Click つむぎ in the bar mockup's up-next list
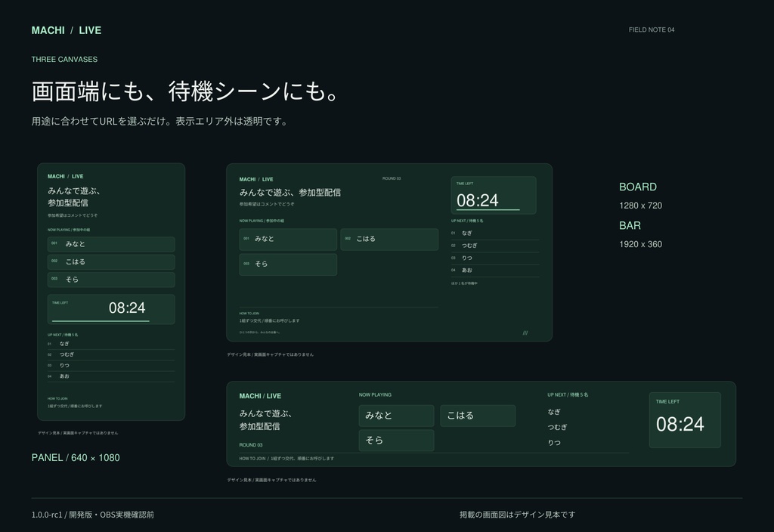The width and height of the screenshot is (774, 532). click(557, 428)
